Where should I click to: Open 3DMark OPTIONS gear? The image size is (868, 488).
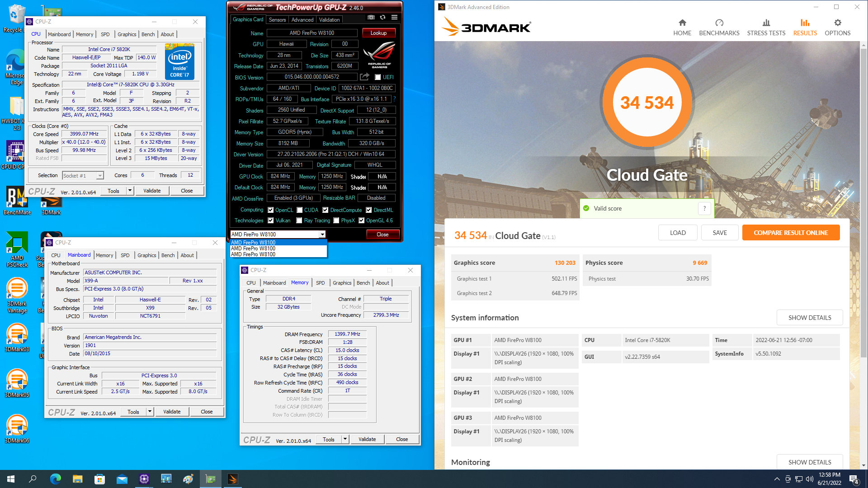(837, 27)
